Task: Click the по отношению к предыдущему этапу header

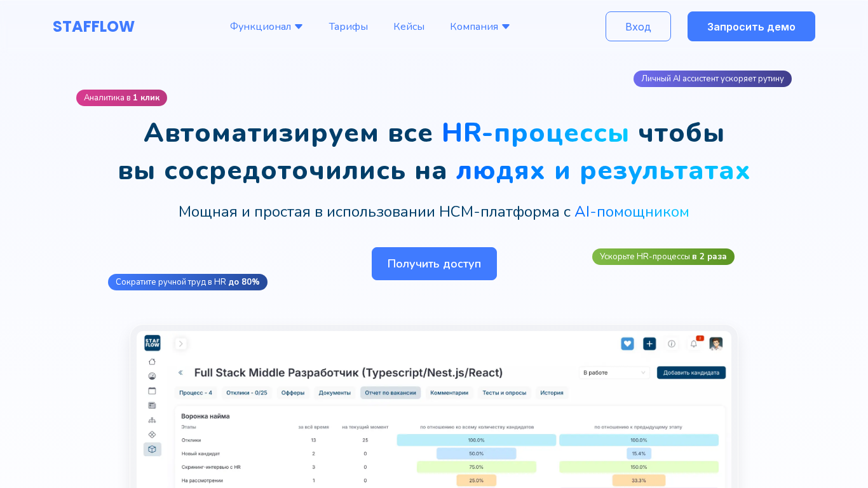Action: click(638, 427)
